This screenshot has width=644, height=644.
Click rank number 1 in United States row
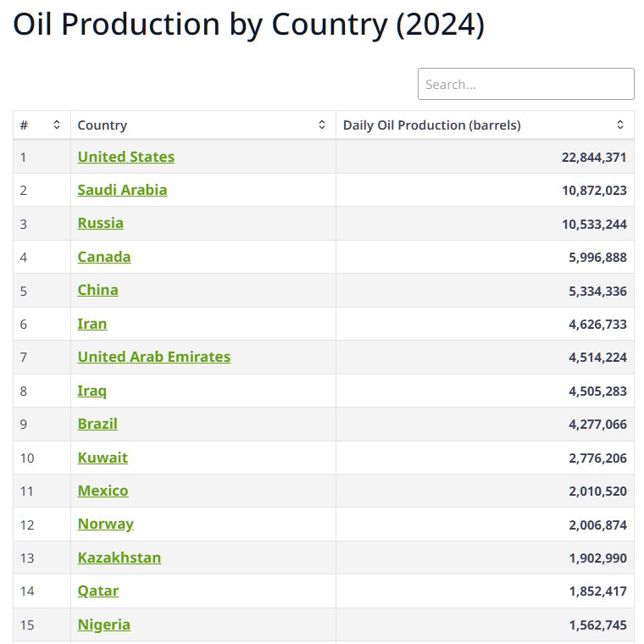click(24, 158)
